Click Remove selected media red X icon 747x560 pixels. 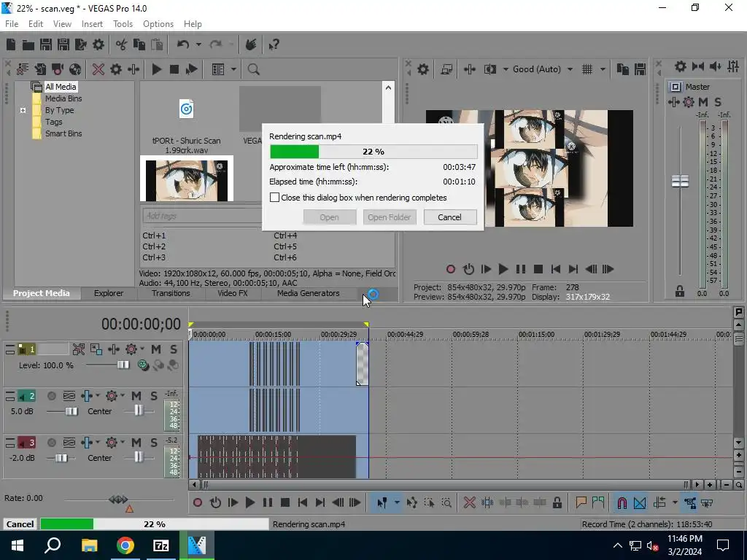point(98,69)
